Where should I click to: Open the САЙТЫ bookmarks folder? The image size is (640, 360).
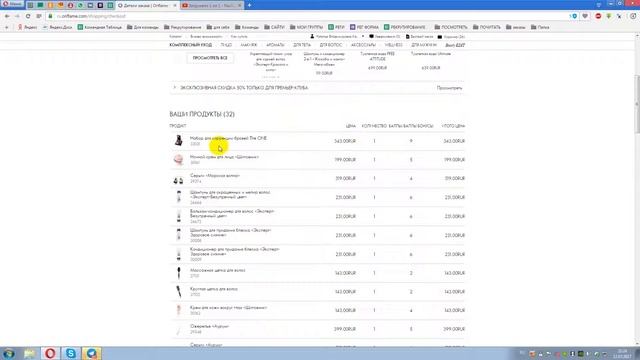point(274,27)
